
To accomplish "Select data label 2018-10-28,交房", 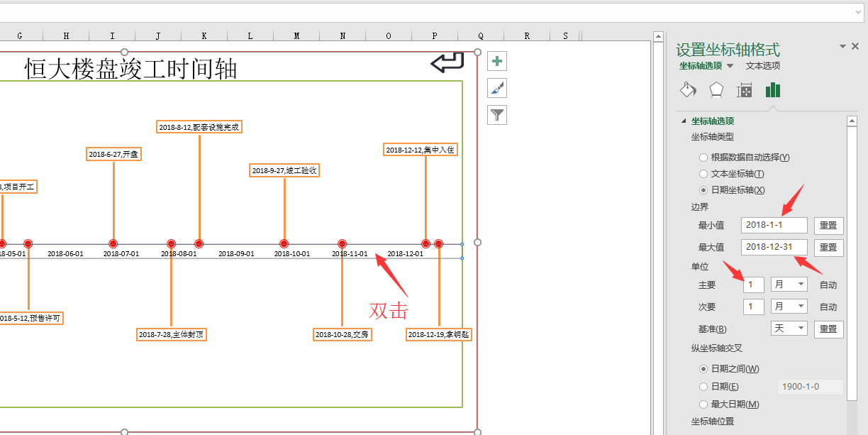I will point(343,334).
